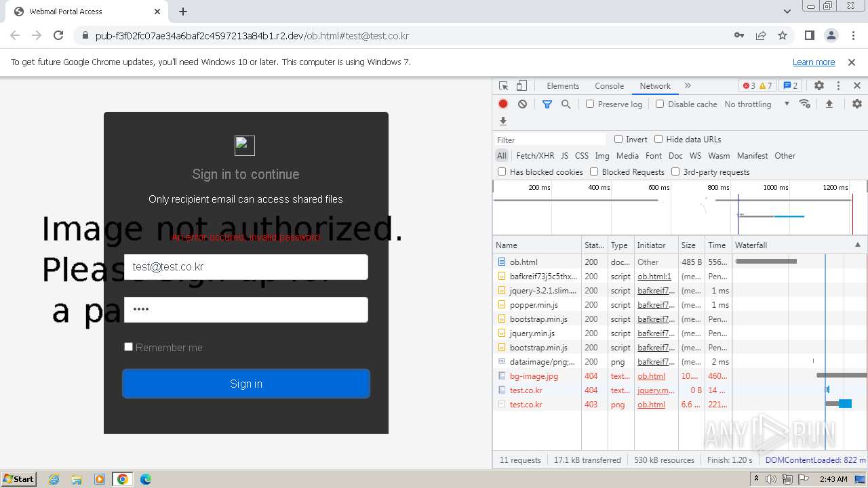The width and height of the screenshot is (868, 488).
Task: Click the issues counter badge showing 2
Action: coord(790,86)
